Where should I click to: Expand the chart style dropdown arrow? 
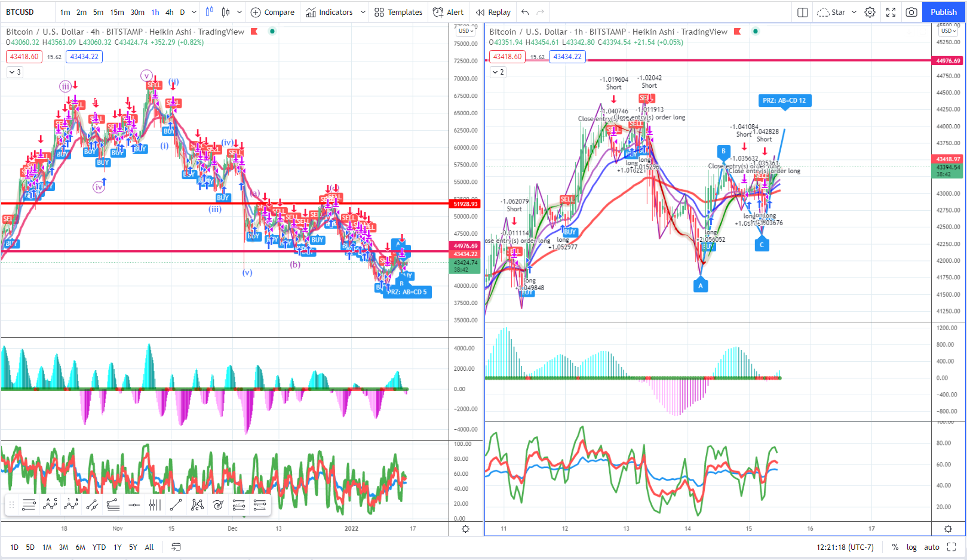pyautogui.click(x=240, y=12)
